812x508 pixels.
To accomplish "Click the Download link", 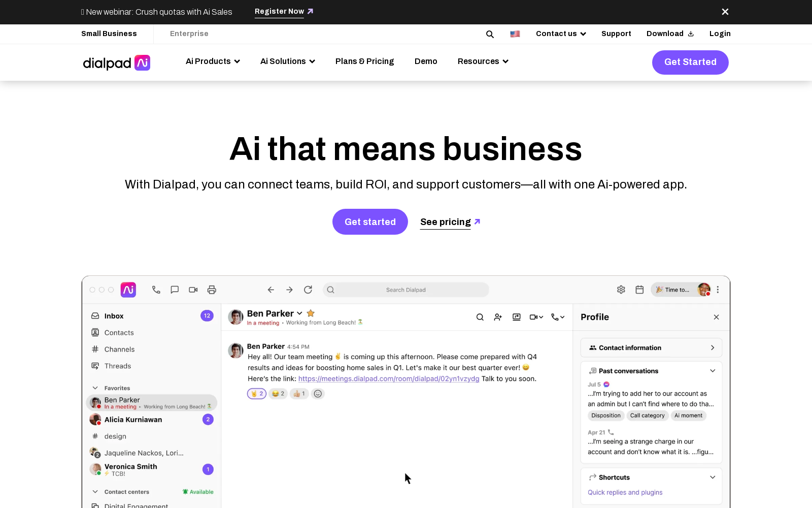I will 670,34.
